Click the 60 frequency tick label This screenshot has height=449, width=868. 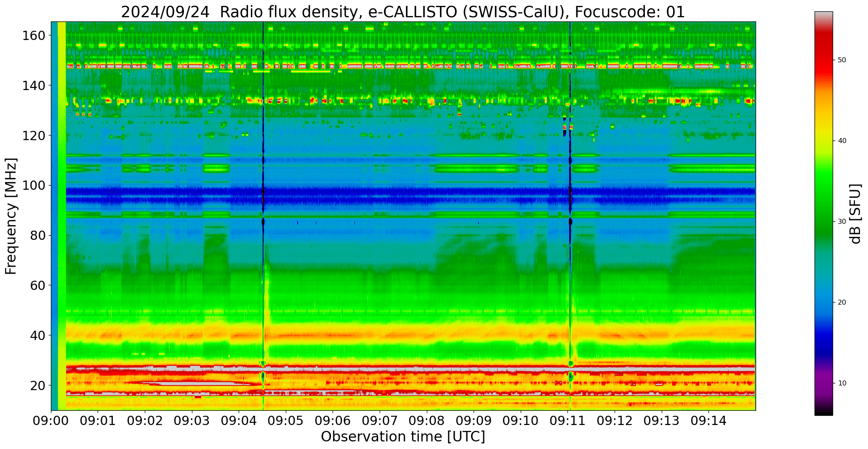click(37, 285)
